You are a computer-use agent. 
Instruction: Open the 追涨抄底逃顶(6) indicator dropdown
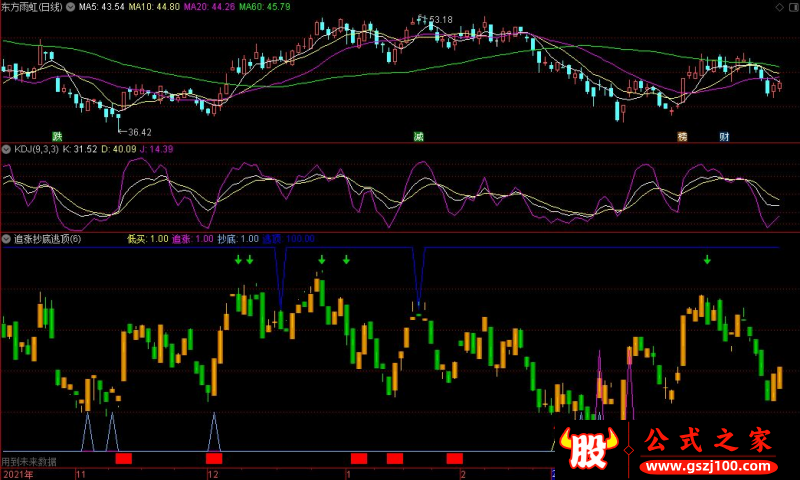[x=7, y=239]
